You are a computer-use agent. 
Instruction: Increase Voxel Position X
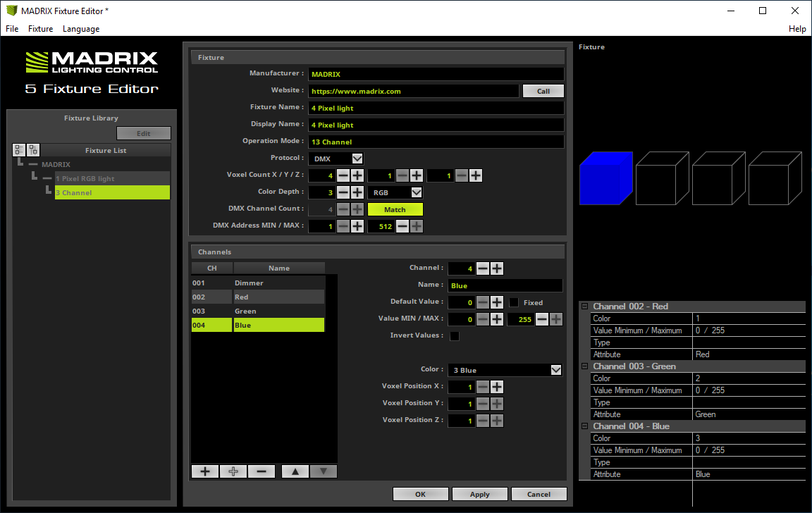tap(497, 387)
